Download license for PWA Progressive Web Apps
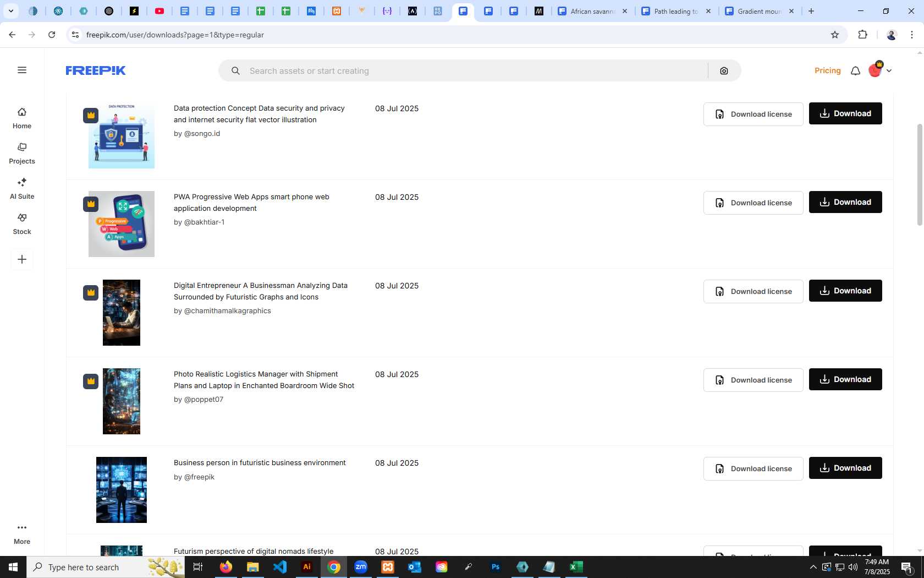 coord(753,203)
